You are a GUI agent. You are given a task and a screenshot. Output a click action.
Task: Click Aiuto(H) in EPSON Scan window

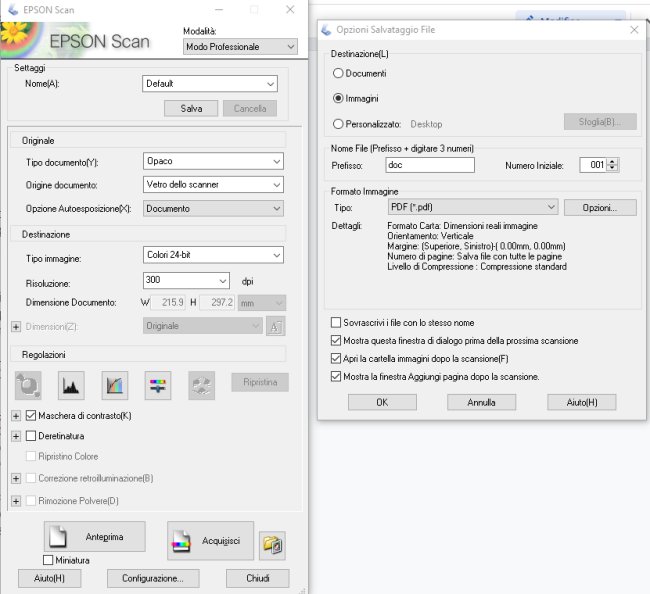click(49, 578)
